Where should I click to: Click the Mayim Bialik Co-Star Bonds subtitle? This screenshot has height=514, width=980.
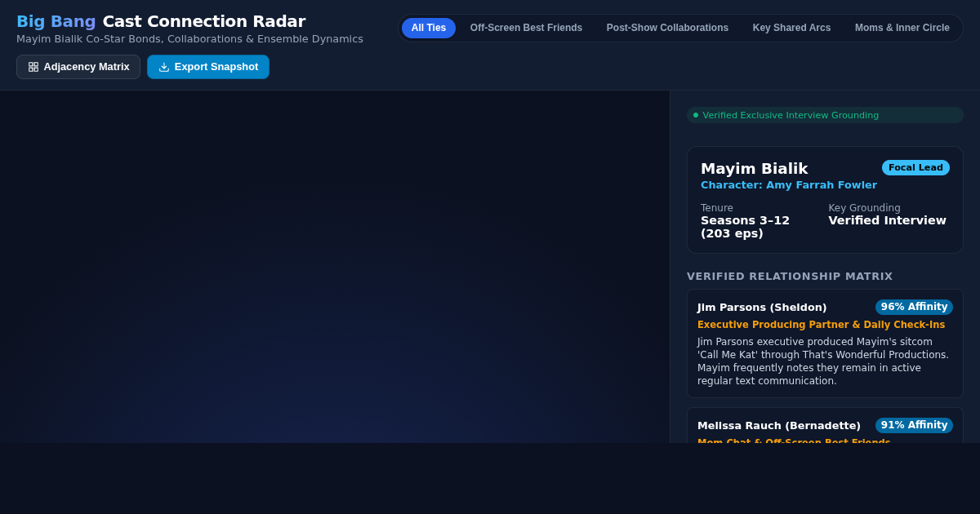[189, 39]
